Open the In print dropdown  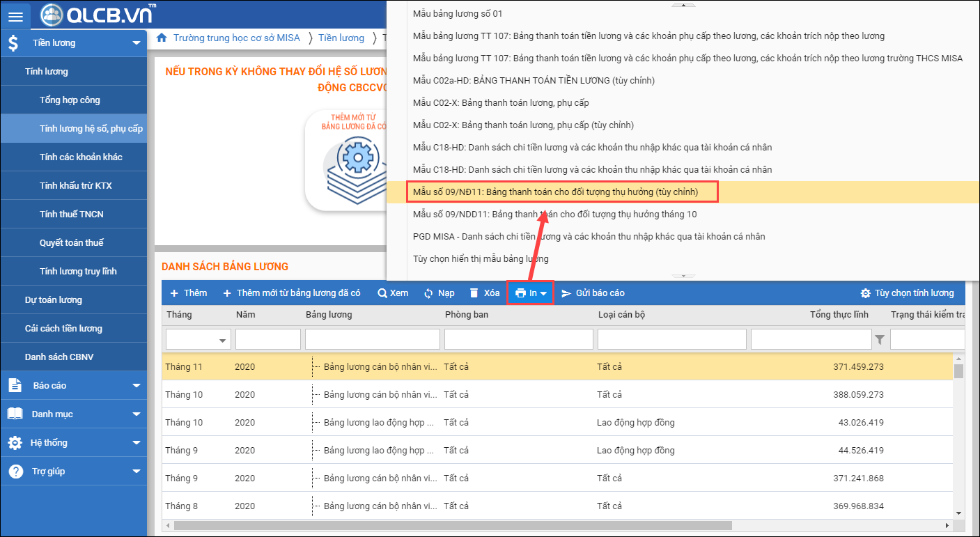(531, 293)
